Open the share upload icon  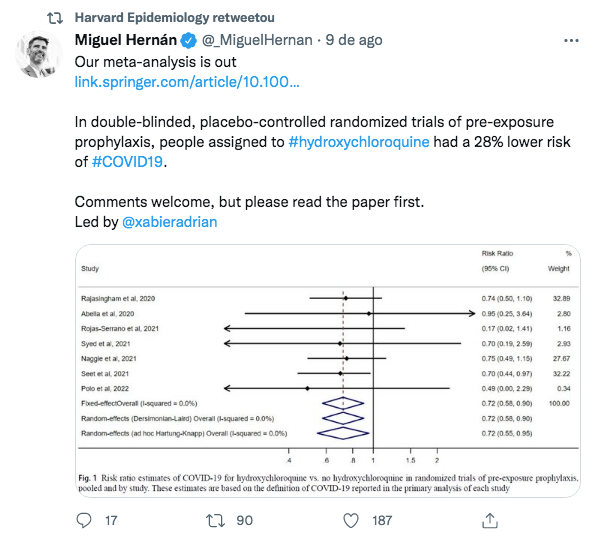[x=490, y=520]
